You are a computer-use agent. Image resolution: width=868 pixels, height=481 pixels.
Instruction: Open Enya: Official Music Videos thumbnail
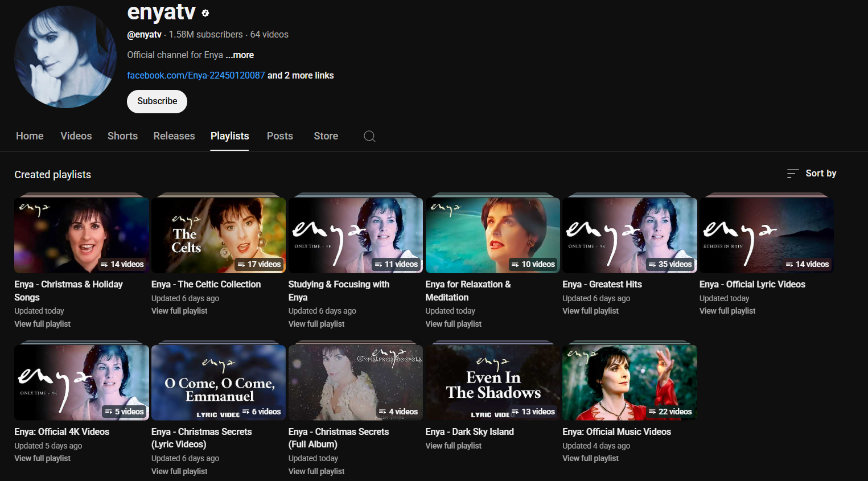[630, 383]
